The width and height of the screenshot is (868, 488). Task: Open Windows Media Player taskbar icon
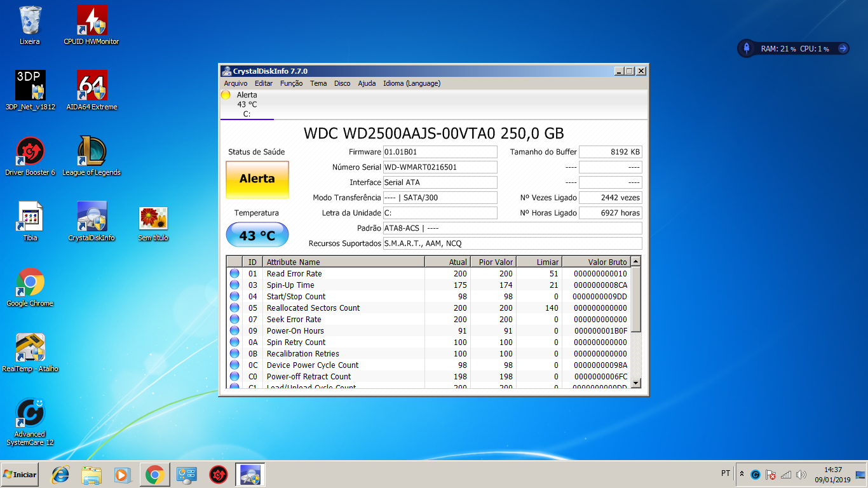[x=122, y=474]
